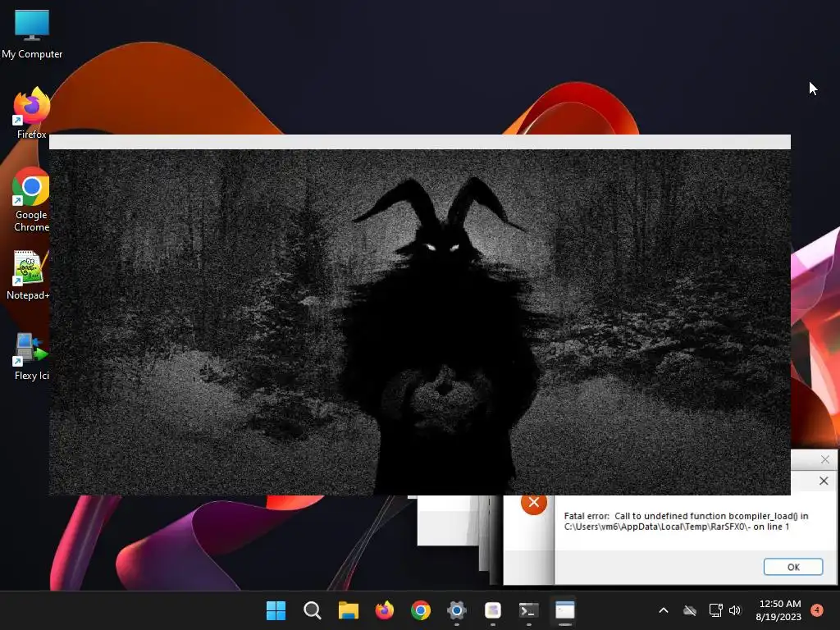Click the cloud sync tray icon
The image size is (840, 630).
(690, 610)
